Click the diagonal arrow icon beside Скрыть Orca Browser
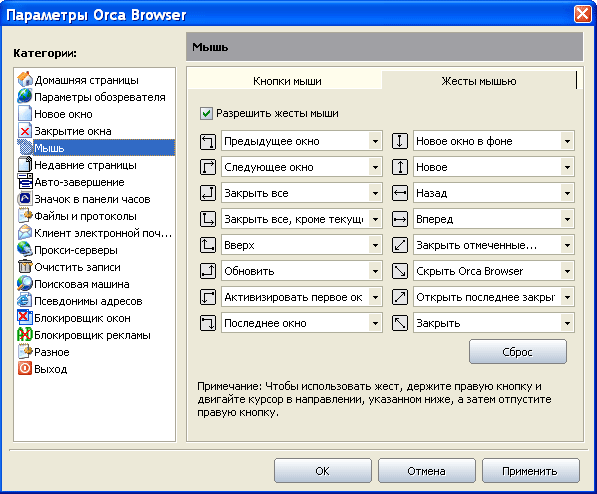Viewport: 597px width, 494px height. tap(400, 271)
